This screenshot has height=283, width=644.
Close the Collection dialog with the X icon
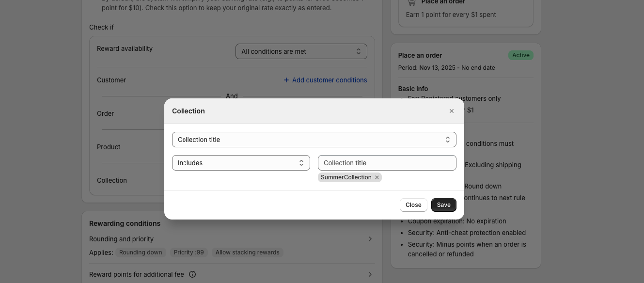tap(451, 111)
